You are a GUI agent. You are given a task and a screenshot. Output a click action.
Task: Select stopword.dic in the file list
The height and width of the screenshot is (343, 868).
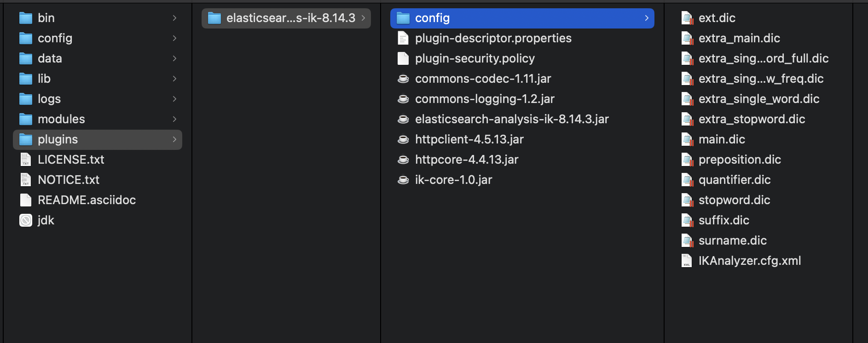pos(734,200)
